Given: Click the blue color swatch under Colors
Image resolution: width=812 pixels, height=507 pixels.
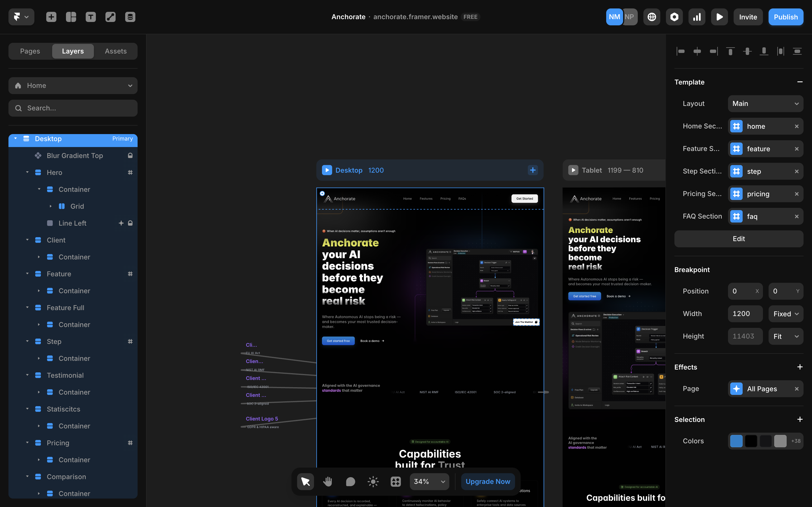Looking at the screenshot, I should 736,441.
